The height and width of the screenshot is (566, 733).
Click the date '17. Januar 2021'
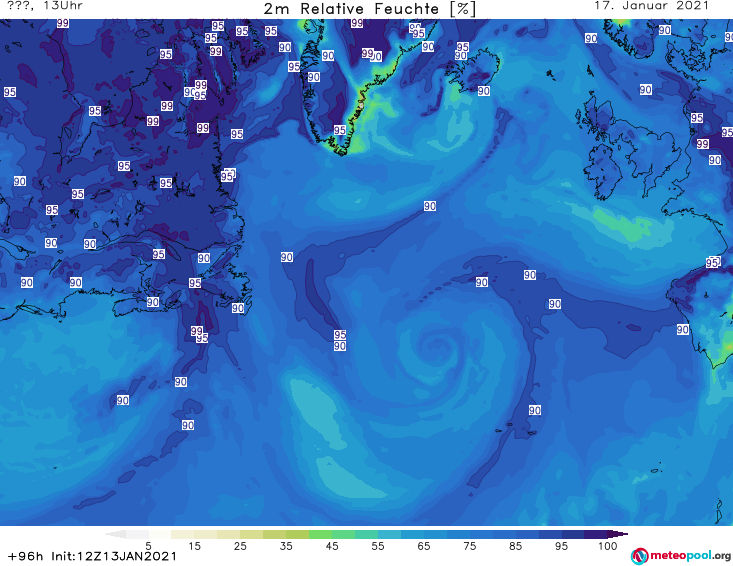point(651,6)
